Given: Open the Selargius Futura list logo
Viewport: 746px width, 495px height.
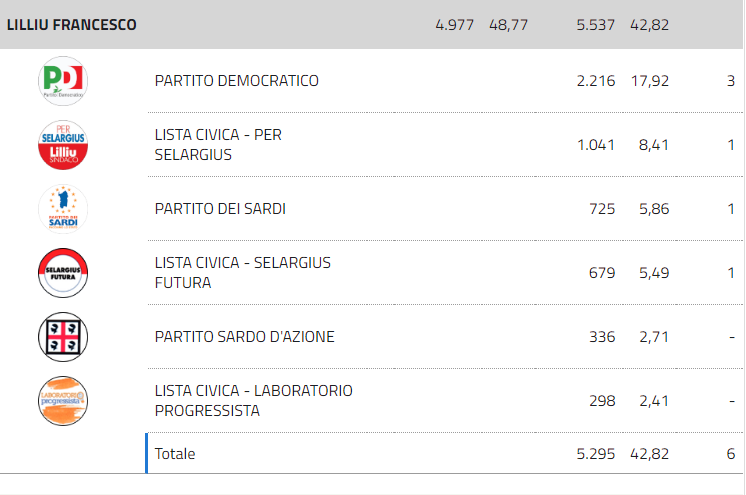Looking at the screenshot, I should [63, 273].
